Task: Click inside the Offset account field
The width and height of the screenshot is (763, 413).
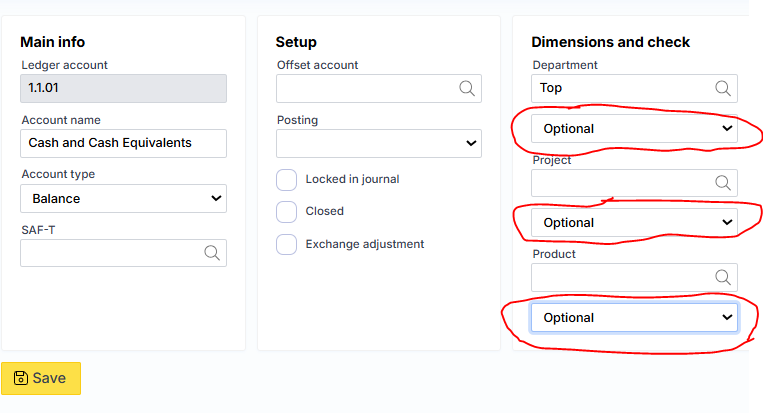Action: pyautogui.click(x=365, y=88)
